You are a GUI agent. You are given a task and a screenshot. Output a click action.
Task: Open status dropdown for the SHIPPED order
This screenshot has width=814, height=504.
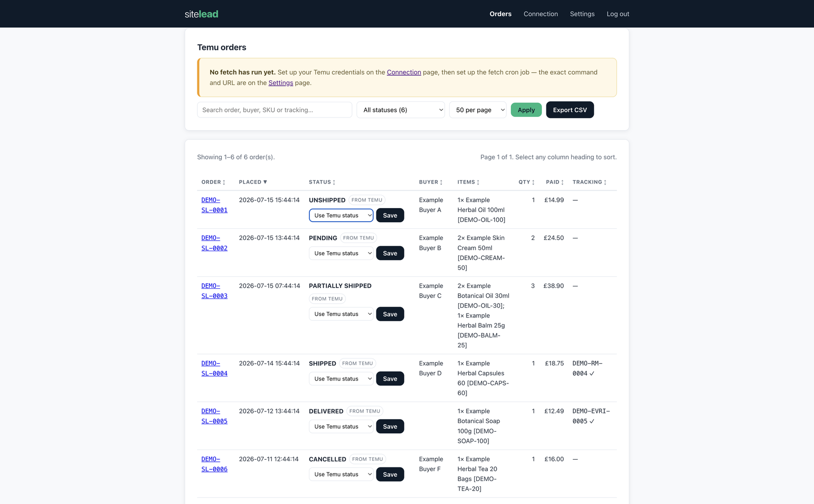click(x=341, y=379)
